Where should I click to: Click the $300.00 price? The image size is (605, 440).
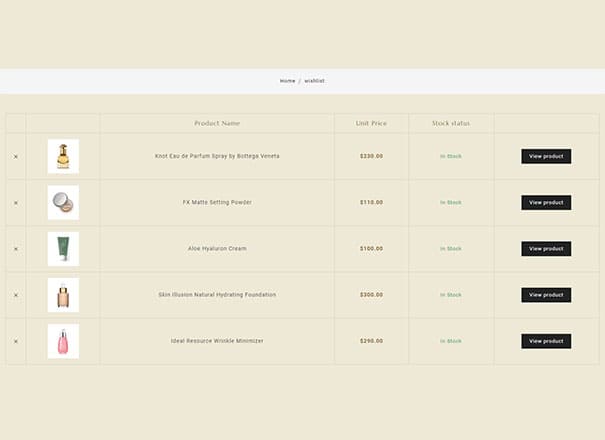click(372, 295)
